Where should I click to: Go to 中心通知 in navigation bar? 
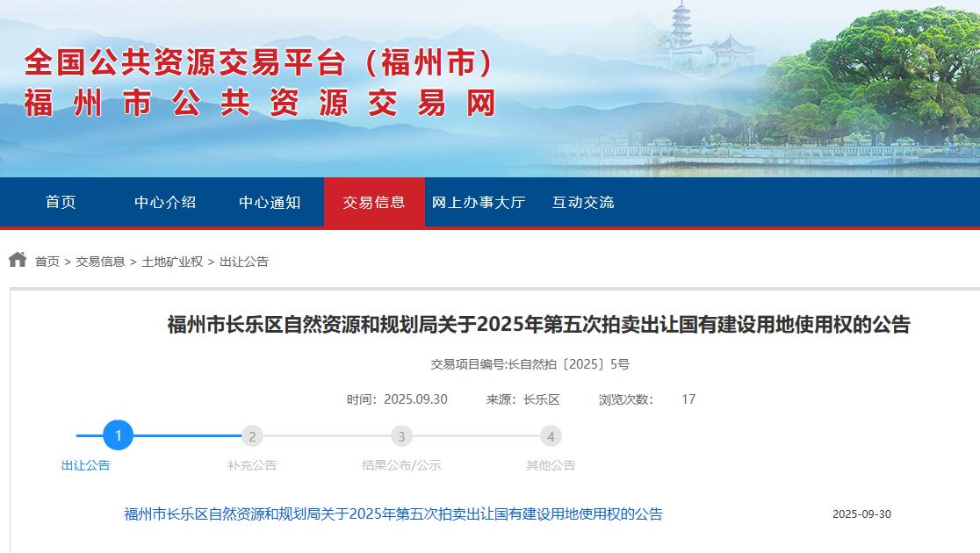pos(270,202)
